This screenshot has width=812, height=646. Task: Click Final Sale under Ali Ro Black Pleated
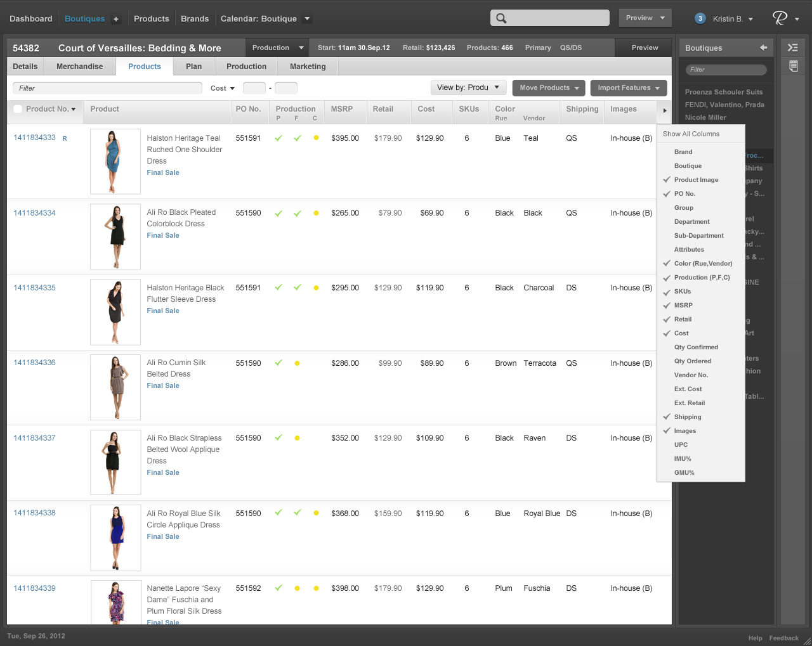point(163,235)
